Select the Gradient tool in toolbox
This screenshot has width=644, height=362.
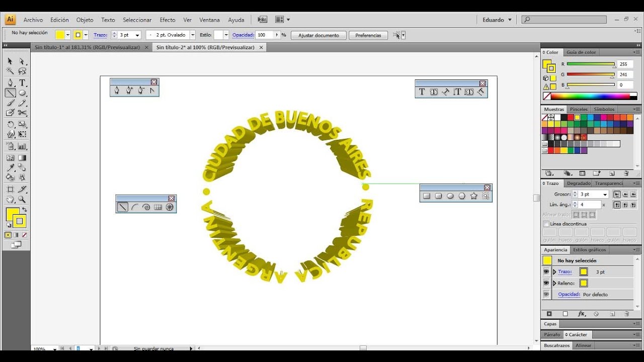coord(22,157)
